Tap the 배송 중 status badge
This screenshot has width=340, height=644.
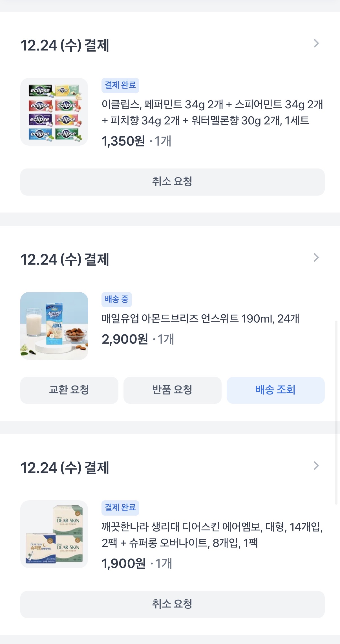pyautogui.click(x=116, y=299)
